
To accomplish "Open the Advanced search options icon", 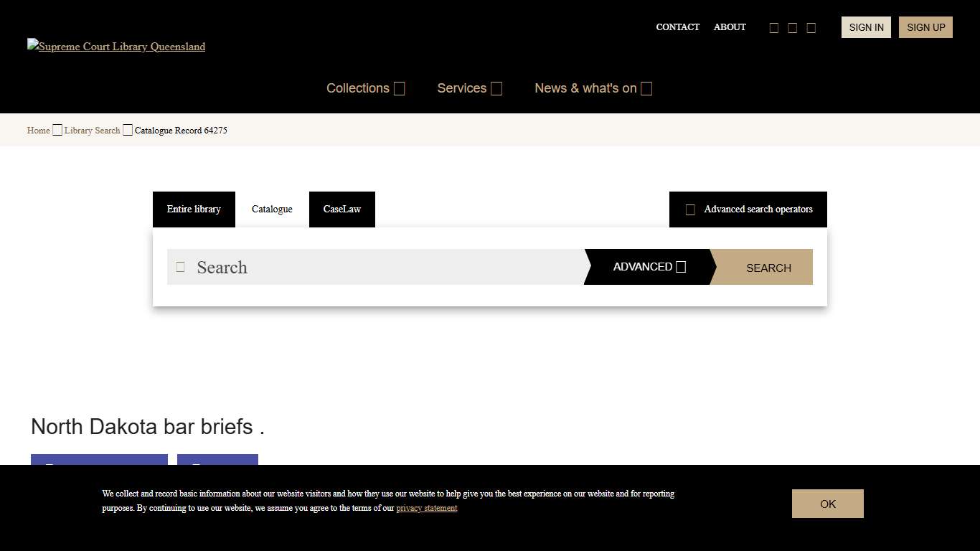I will [x=680, y=266].
